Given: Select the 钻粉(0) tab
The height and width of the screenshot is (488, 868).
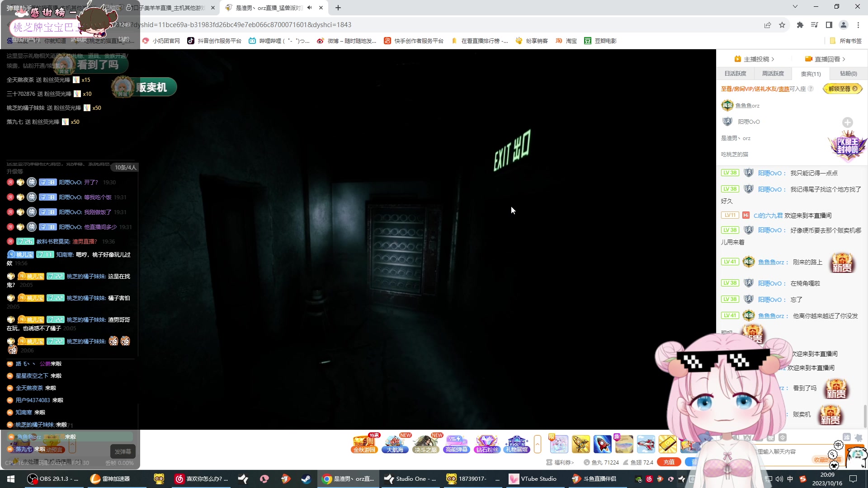Looking at the screenshot, I should pyautogui.click(x=849, y=74).
